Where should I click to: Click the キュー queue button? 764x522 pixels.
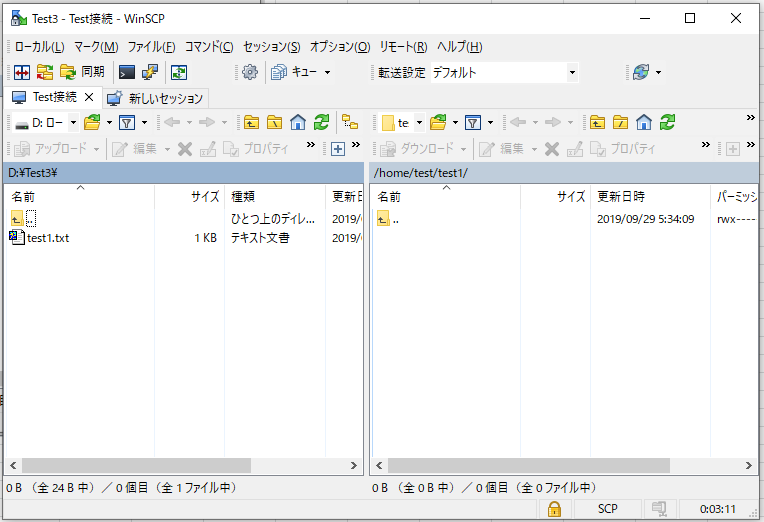294,73
